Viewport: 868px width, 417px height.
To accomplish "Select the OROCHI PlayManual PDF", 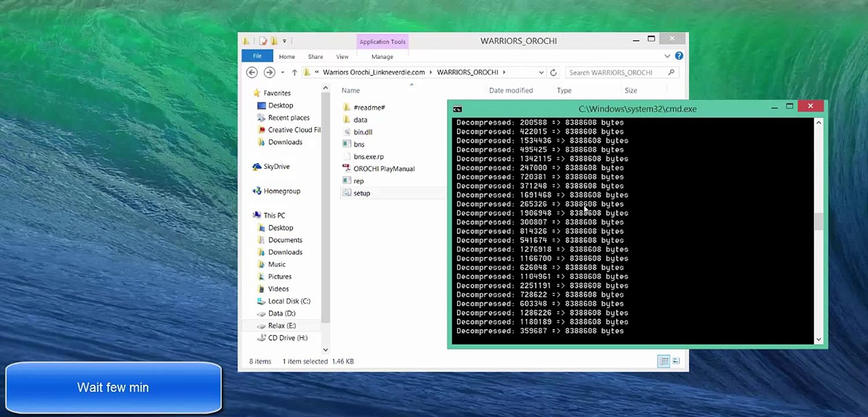I will point(384,169).
